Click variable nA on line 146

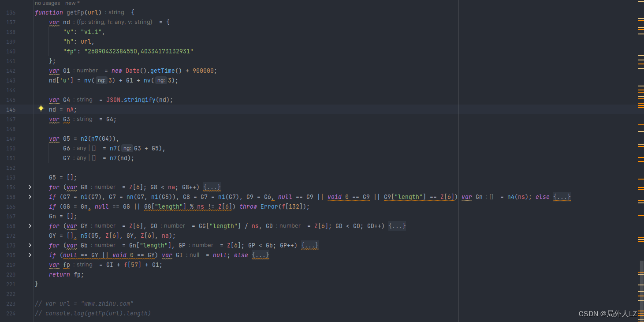tap(70, 109)
